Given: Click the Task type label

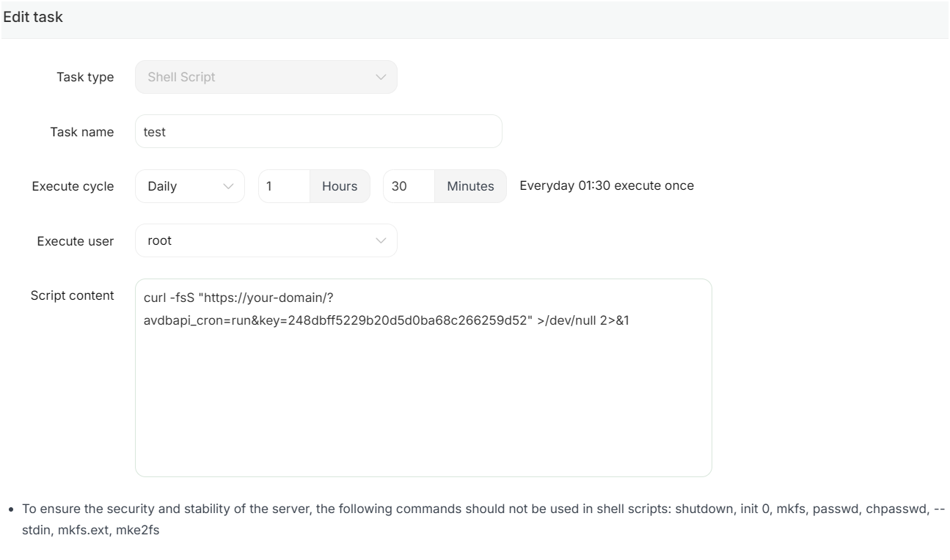Looking at the screenshot, I should tap(85, 77).
